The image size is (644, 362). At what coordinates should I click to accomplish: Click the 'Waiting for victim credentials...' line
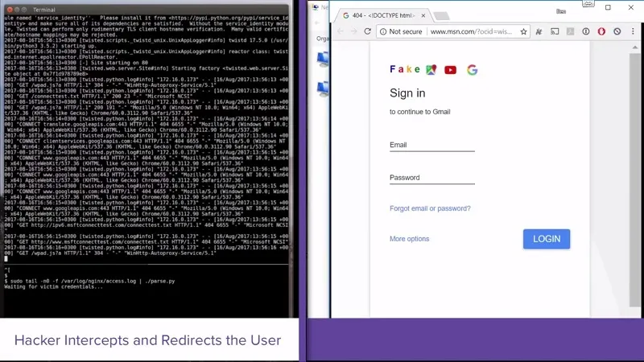point(53,287)
